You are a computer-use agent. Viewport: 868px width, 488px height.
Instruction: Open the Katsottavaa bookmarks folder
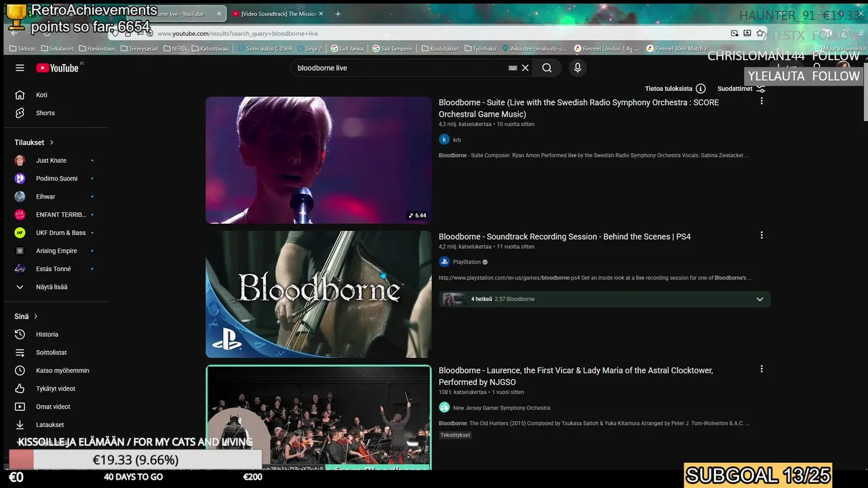(210, 49)
